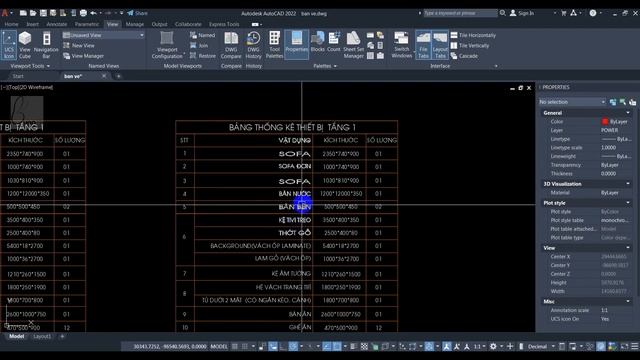The width and height of the screenshot is (640, 360).
Task: Open the Workspace Switching gear icon
Action: 493,347
